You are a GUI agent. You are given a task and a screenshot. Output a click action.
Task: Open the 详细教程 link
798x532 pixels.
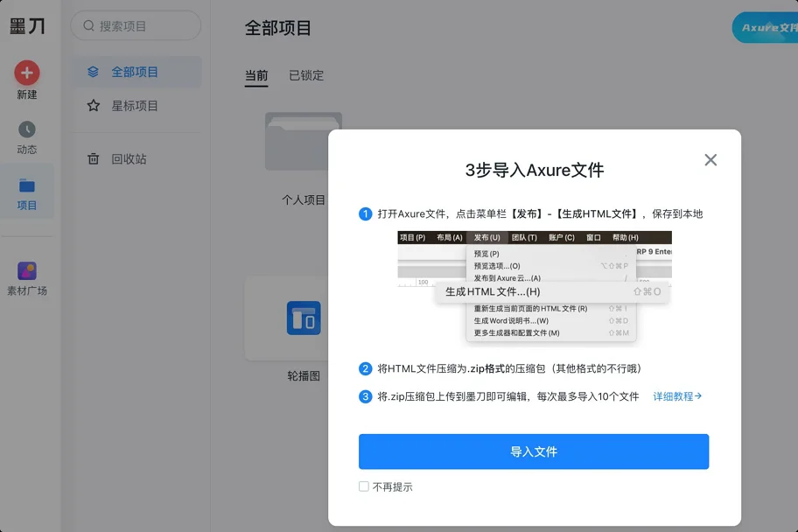pyautogui.click(x=677, y=396)
